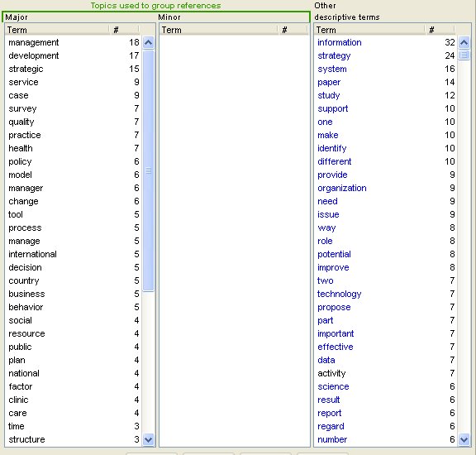Select the 'structure' major term

pyautogui.click(x=26, y=439)
